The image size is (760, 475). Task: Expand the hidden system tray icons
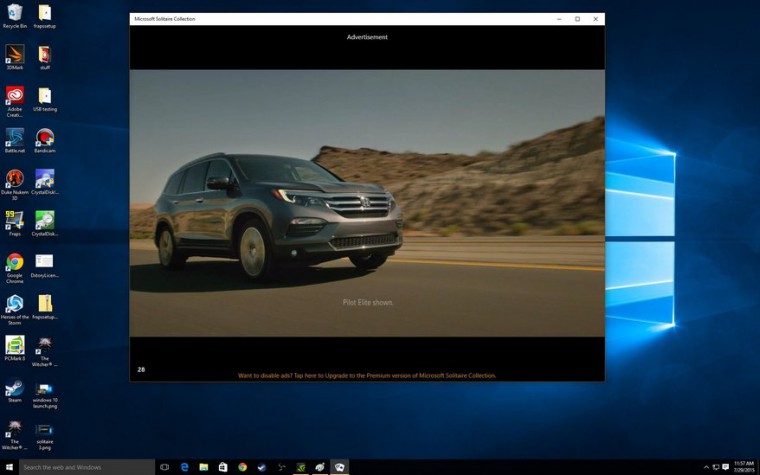[706, 467]
